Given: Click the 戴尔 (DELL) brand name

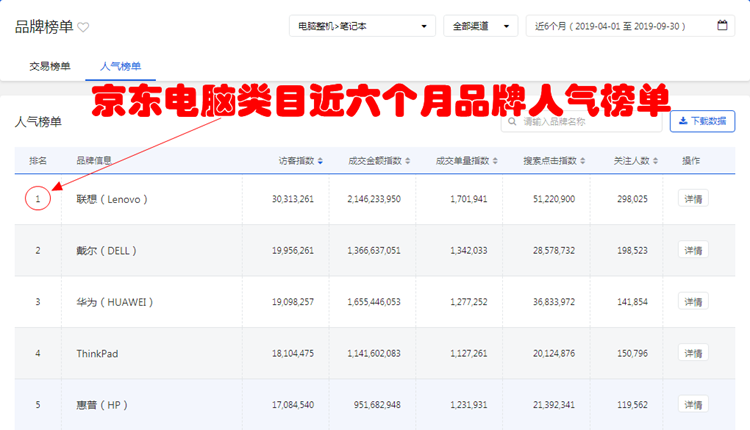Looking at the screenshot, I should (106, 251).
